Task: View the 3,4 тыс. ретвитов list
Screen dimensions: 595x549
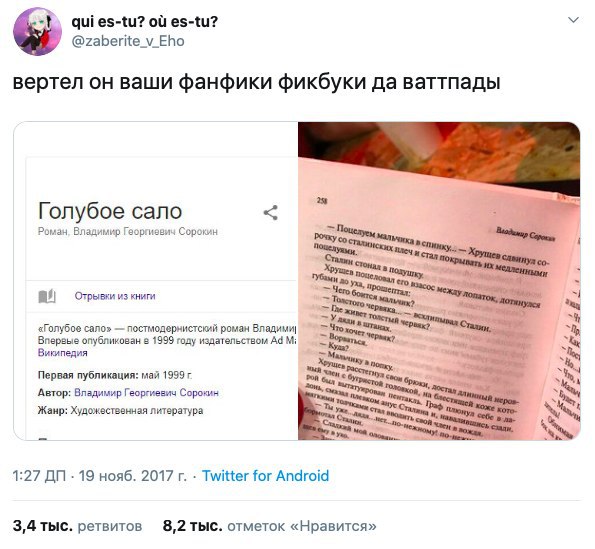Action: coord(77,526)
